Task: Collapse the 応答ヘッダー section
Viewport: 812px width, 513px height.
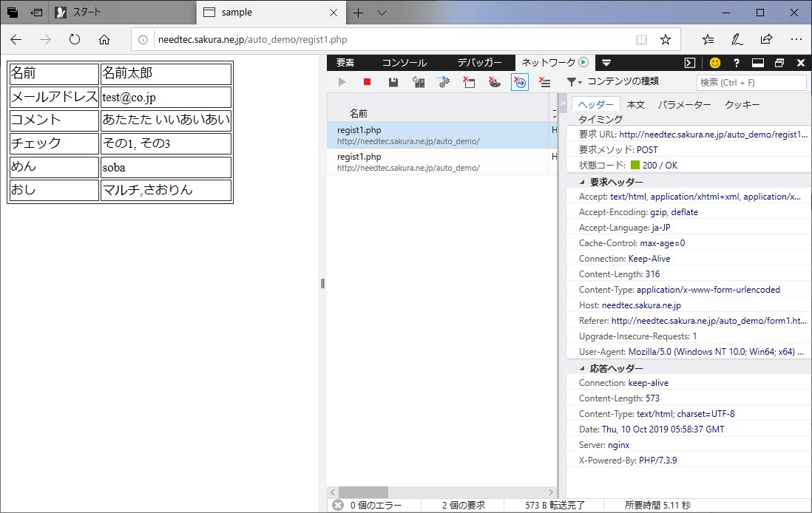Action: (x=582, y=369)
